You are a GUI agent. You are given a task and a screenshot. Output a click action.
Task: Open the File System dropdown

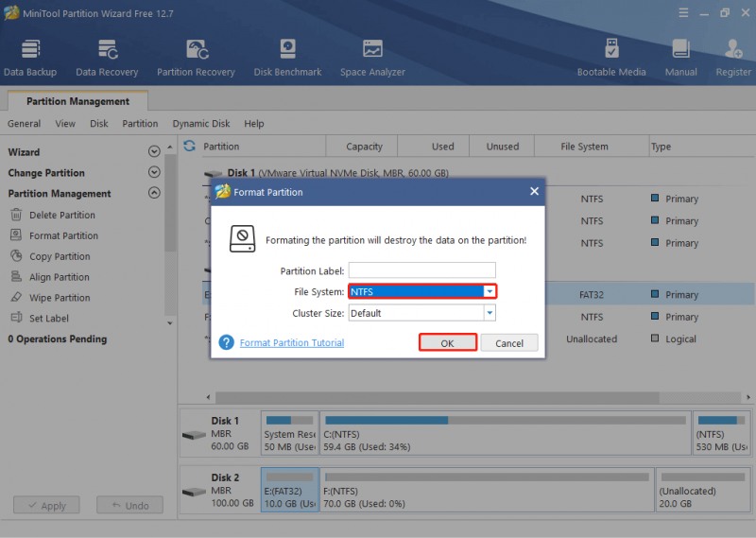coord(490,291)
